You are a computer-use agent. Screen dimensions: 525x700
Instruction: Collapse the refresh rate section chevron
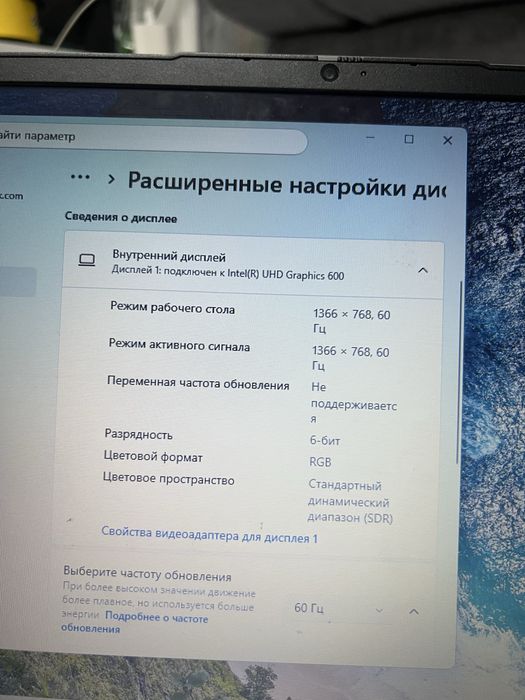click(x=413, y=611)
